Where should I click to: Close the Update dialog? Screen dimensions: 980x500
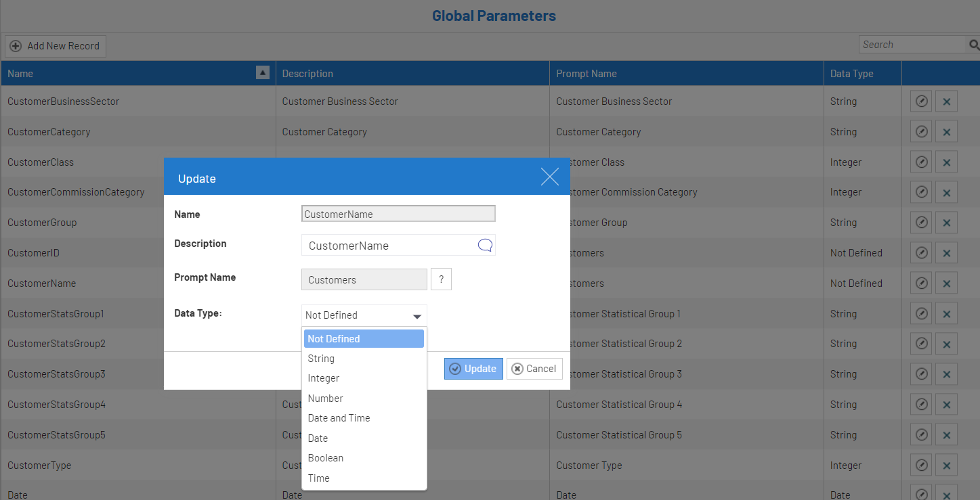click(550, 177)
